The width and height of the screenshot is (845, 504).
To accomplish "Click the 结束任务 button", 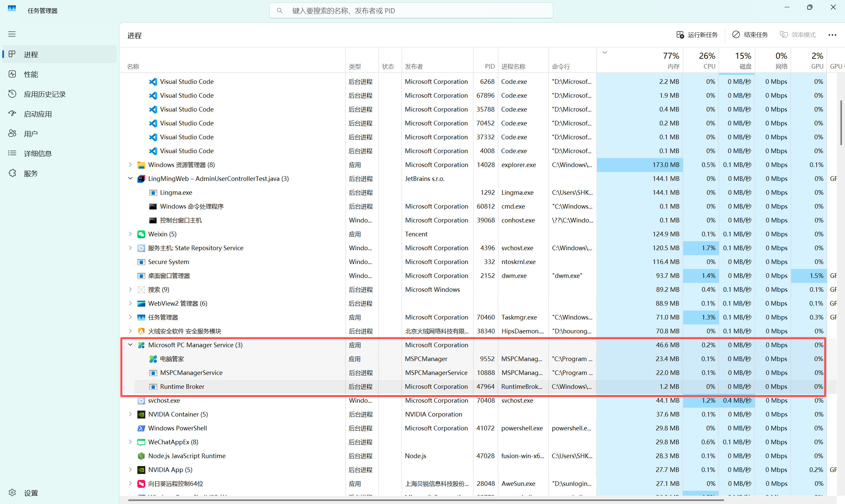I will coord(750,35).
